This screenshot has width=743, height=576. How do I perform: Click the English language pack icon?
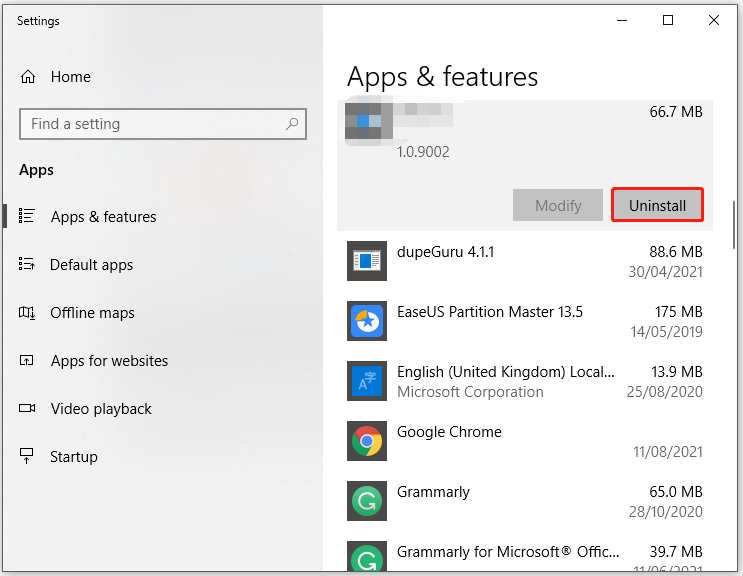[367, 381]
